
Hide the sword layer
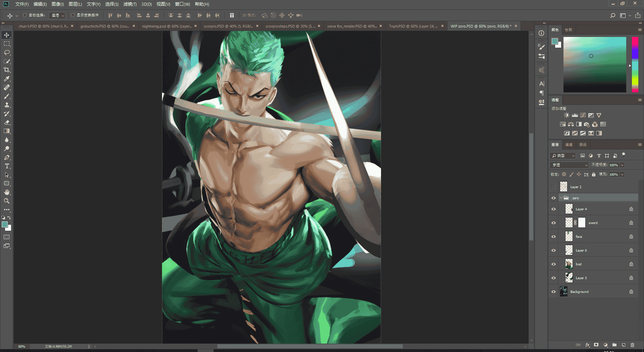[x=553, y=223]
